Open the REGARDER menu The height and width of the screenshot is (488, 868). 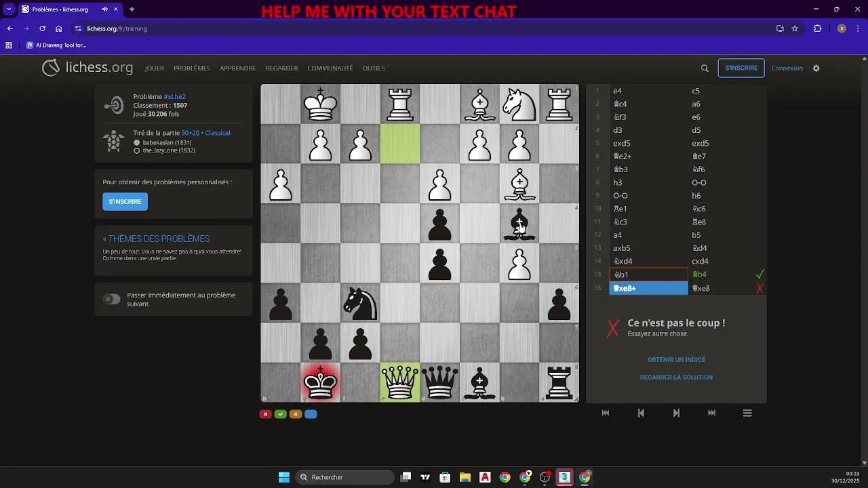pyautogui.click(x=281, y=68)
